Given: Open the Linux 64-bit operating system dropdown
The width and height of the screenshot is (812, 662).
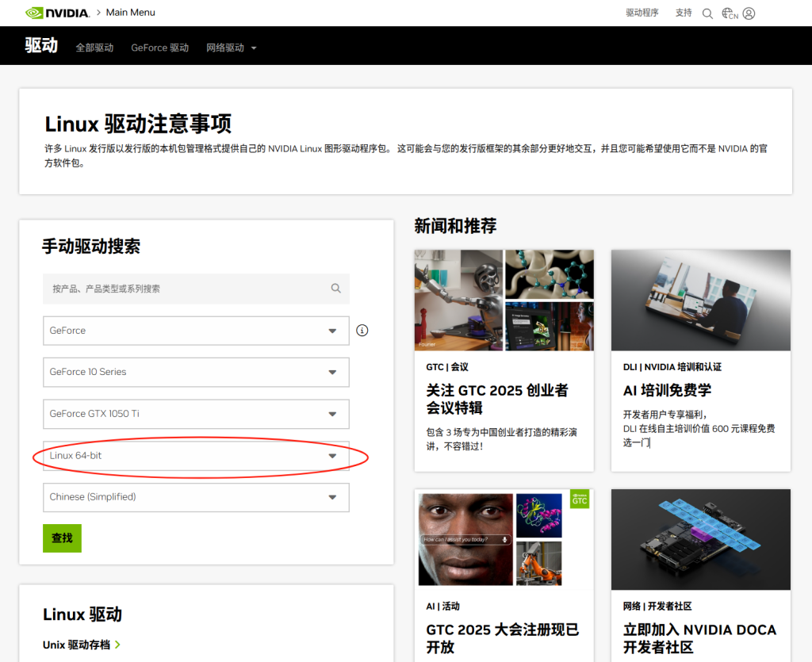Looking at the screenshot, I should pyautogui.click(x=196, y=456).
